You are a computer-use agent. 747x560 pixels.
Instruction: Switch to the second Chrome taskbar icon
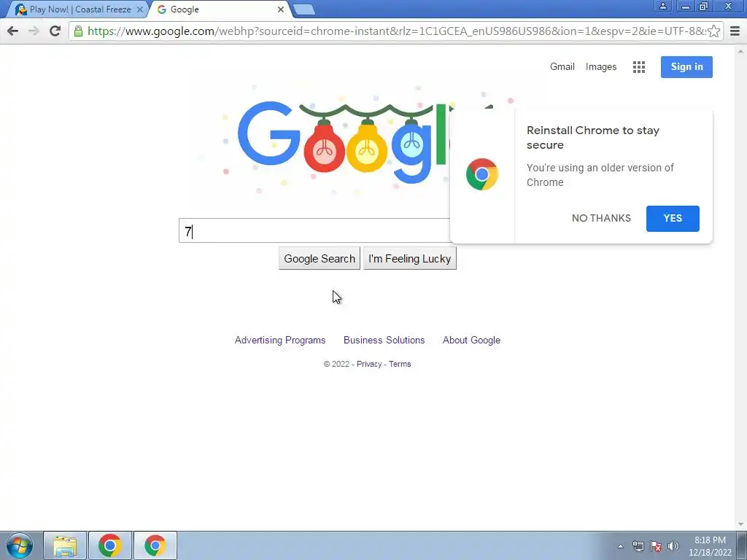[x=155, y=545]
